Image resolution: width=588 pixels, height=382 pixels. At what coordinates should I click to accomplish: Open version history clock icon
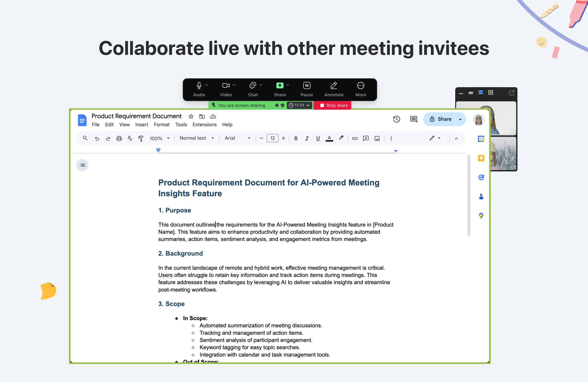(396, 119)
